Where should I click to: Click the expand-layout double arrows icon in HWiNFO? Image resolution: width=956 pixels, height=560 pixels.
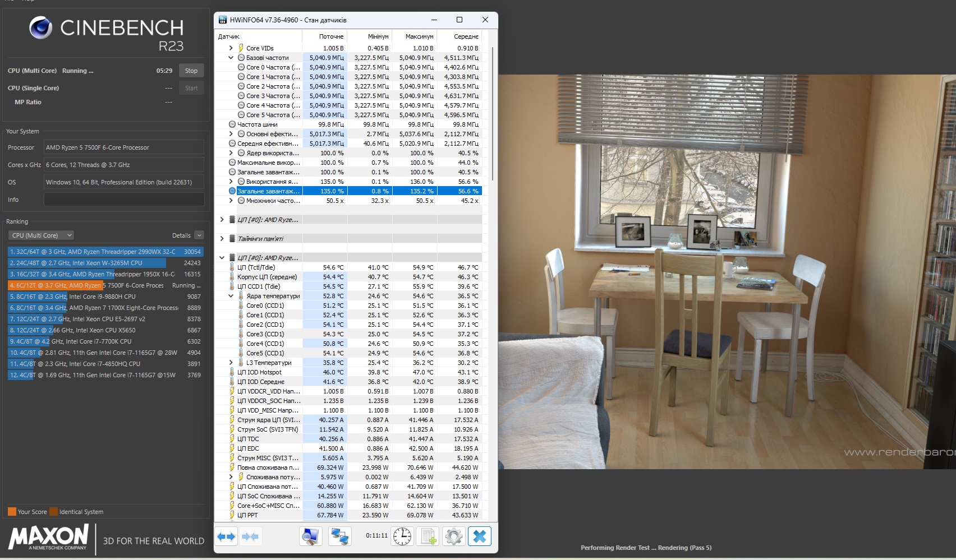(x=226, y=536)
